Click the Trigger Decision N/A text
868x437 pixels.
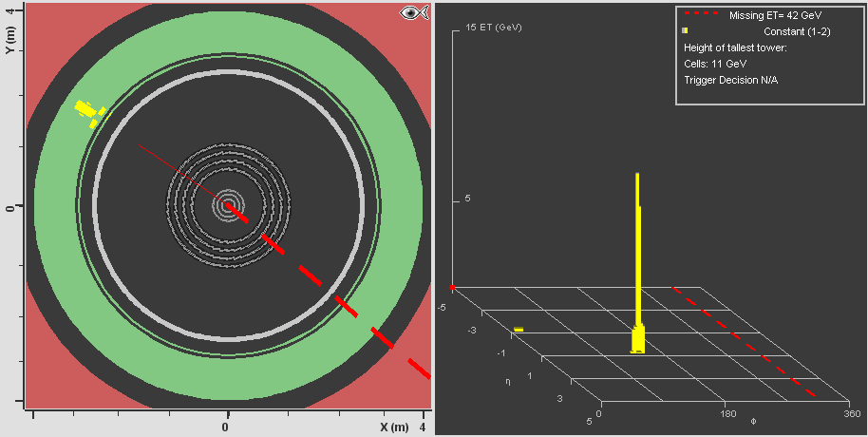(731, 80)
